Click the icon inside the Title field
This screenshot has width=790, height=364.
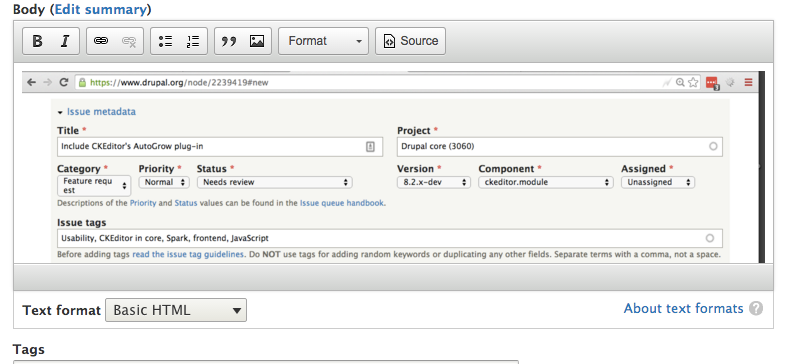pos(370,147)
